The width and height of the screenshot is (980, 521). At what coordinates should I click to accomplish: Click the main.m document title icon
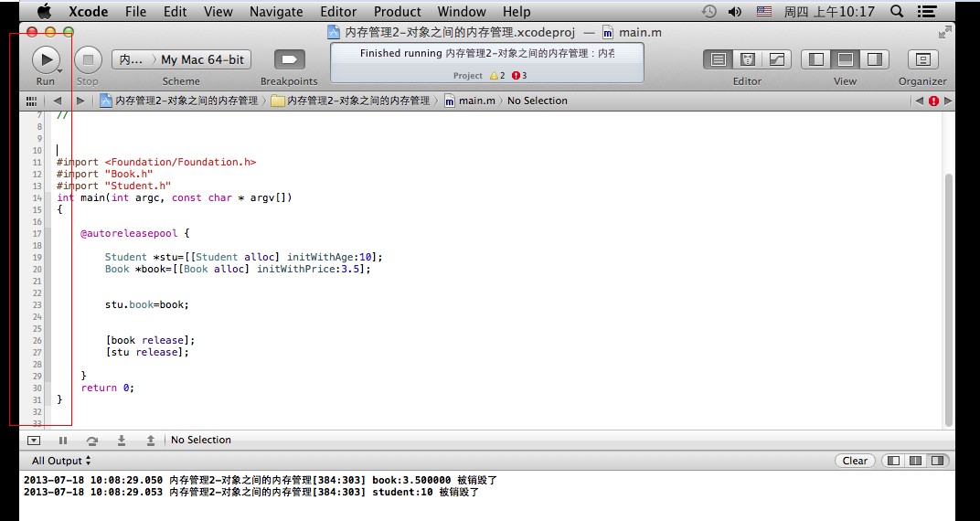(608, 33)
